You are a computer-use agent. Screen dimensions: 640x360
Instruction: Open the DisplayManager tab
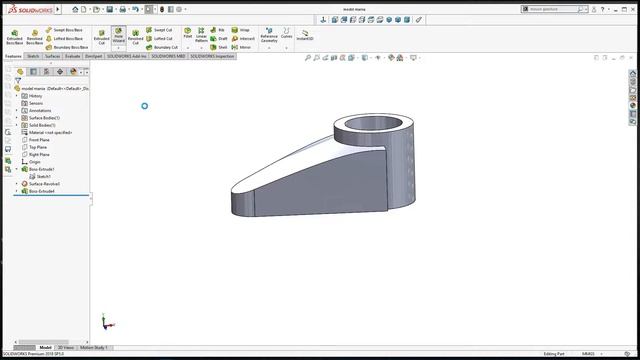(x=73, y=71)
